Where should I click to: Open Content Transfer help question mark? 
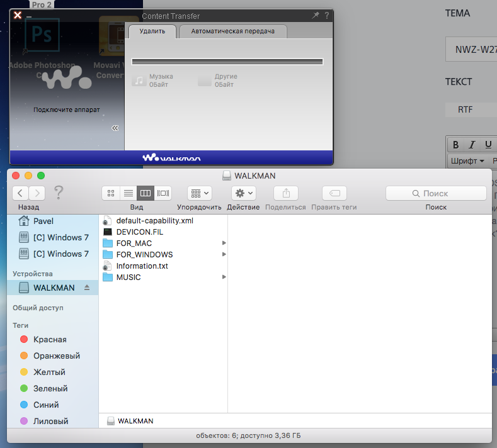[326, 16]
